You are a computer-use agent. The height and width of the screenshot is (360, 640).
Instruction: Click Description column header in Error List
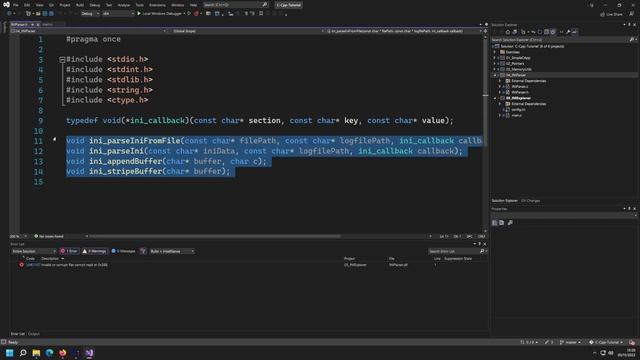pos(50,259)
